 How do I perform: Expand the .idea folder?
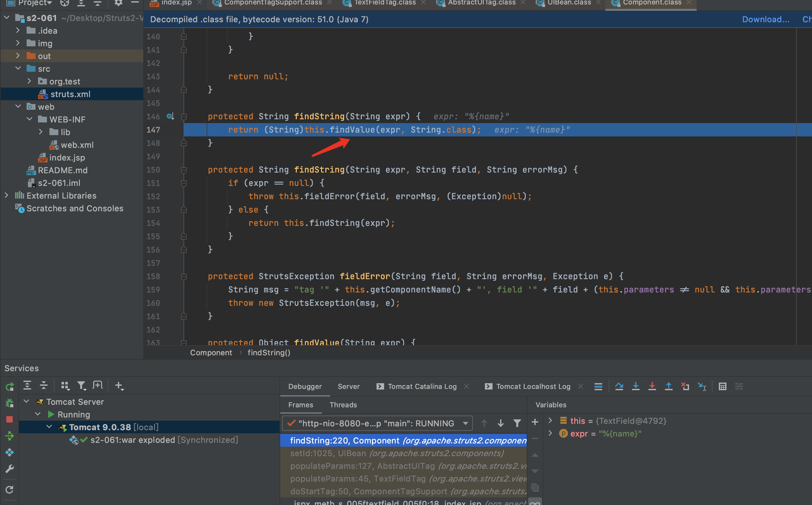coord(18,30)
